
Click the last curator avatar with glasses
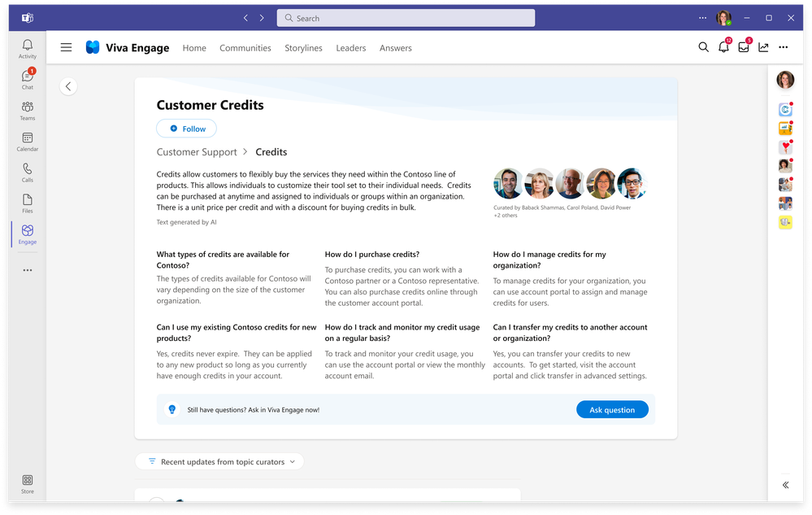tap(632, 183)
